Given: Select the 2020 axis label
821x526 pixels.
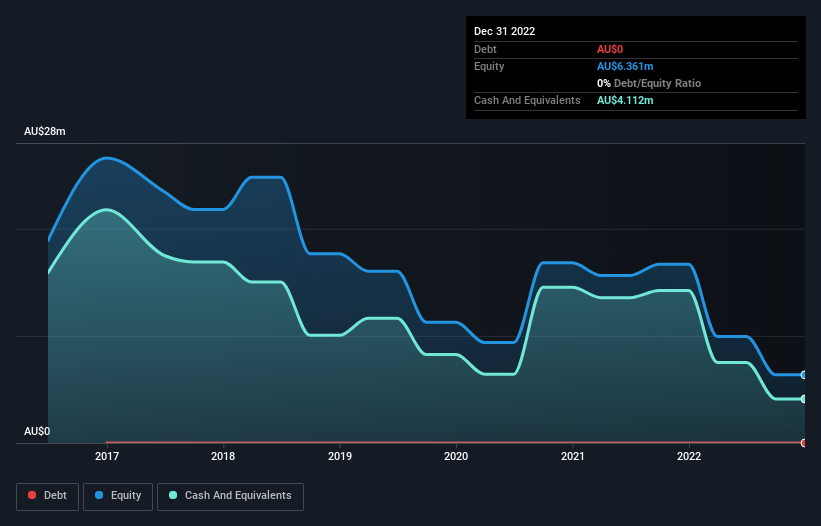Looking at the screenshot, I should 456,456.
